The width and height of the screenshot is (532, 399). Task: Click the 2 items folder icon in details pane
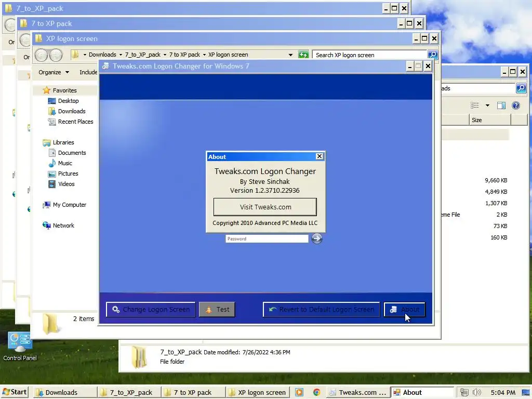tap(50, 324)
